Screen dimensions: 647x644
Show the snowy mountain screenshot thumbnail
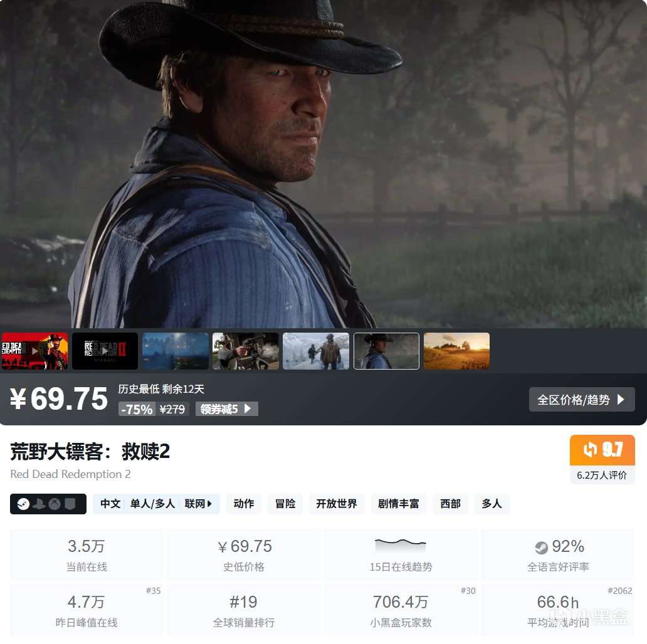315,351
